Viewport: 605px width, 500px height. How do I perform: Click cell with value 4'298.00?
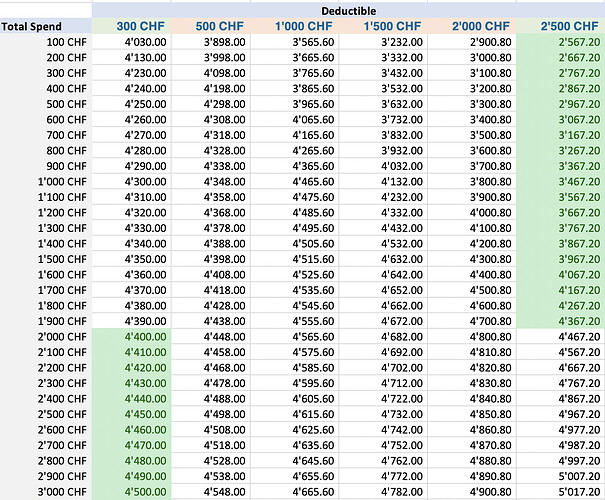coord(211,104)
